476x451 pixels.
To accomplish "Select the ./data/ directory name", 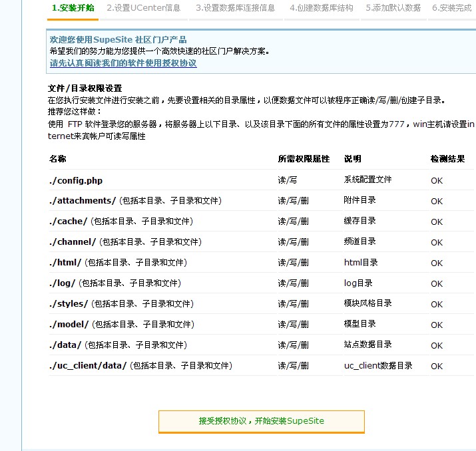I will point(65,345).
